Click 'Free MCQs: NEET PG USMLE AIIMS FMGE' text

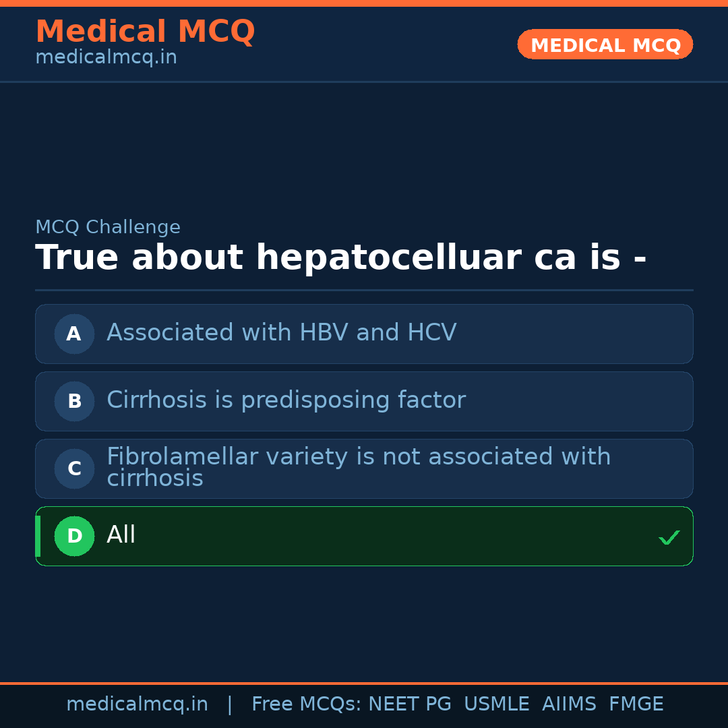click(x=457, y=704)
